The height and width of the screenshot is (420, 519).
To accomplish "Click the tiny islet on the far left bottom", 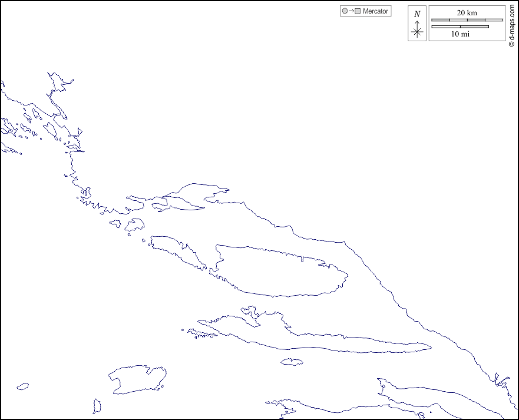I will click(22, 386).
